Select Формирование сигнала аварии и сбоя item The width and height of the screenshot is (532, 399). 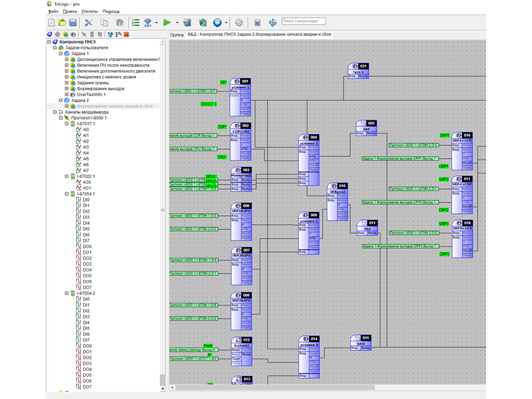pyautogui.click(x=115, y=106)
